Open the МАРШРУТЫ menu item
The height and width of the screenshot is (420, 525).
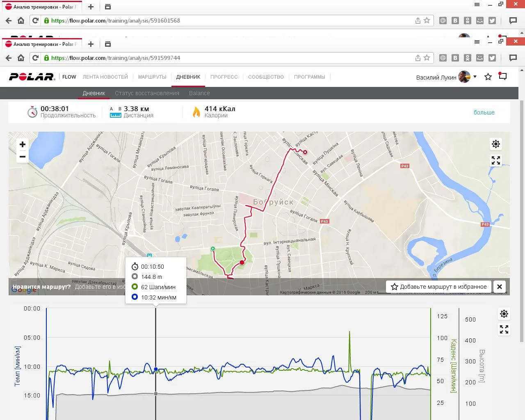point(152,77)
